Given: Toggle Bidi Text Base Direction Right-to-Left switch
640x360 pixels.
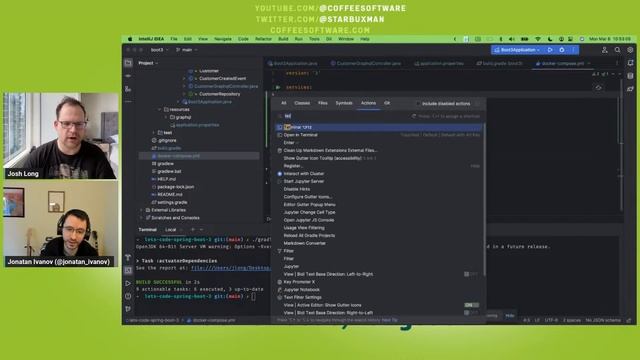Looking at the screenshot, I should (471, 313).
